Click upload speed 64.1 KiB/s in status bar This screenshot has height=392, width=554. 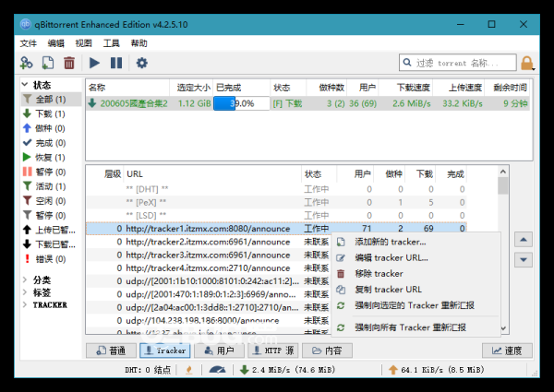[436, 370]
